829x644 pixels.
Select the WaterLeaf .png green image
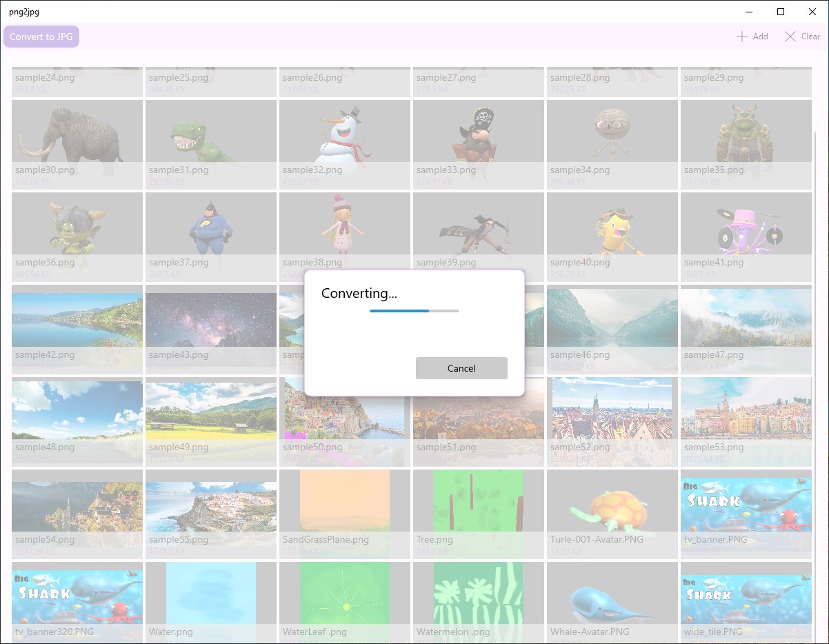coord(345,603)
